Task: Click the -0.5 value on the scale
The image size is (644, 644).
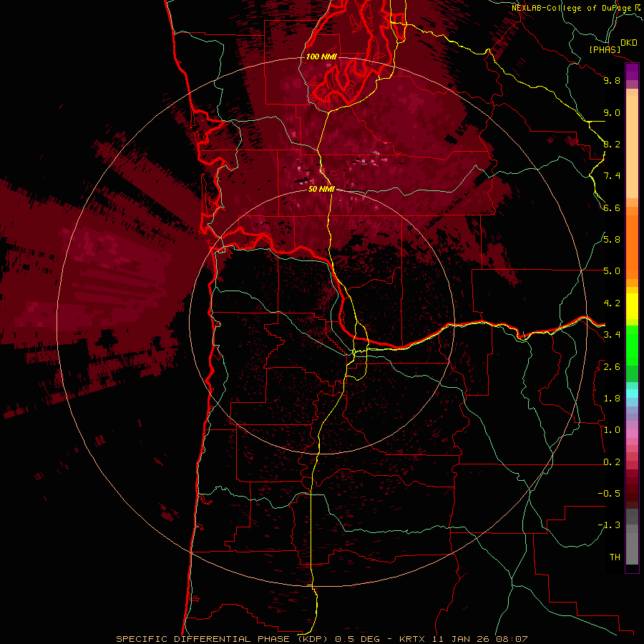Action: tap(609, 494)
